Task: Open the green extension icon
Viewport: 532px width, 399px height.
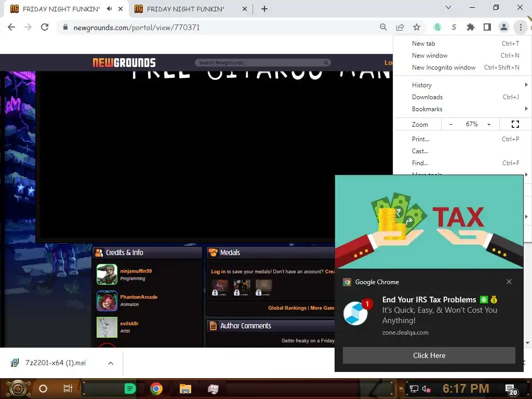Action: tap(437, 27)
